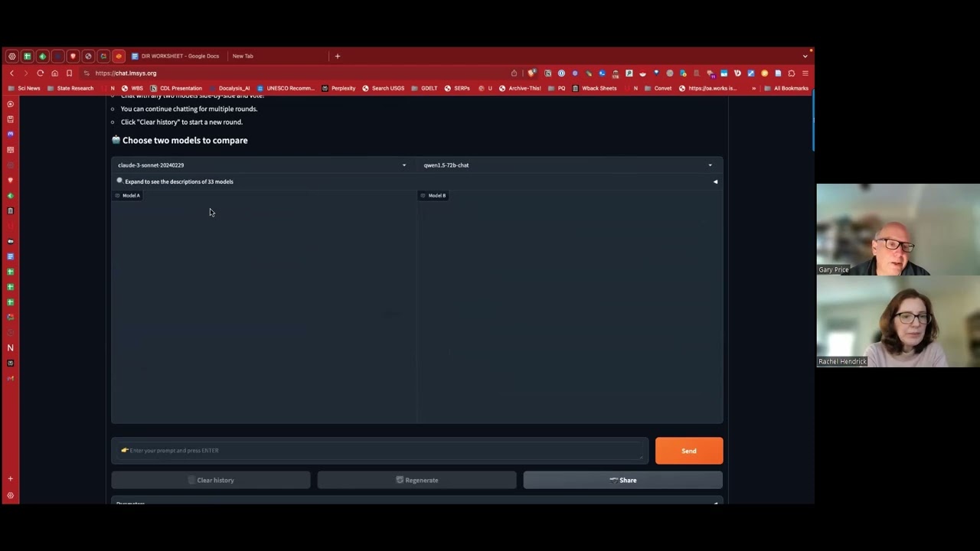Click the red shield icon in the sidebar
The height and width of the screenshot is (551, 980).
click(10, 180)
